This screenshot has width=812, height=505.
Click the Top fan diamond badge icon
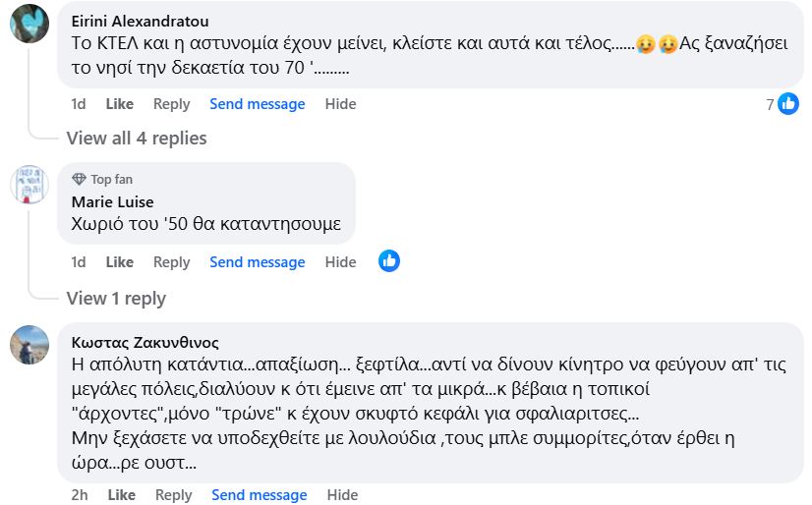[80, 180]
